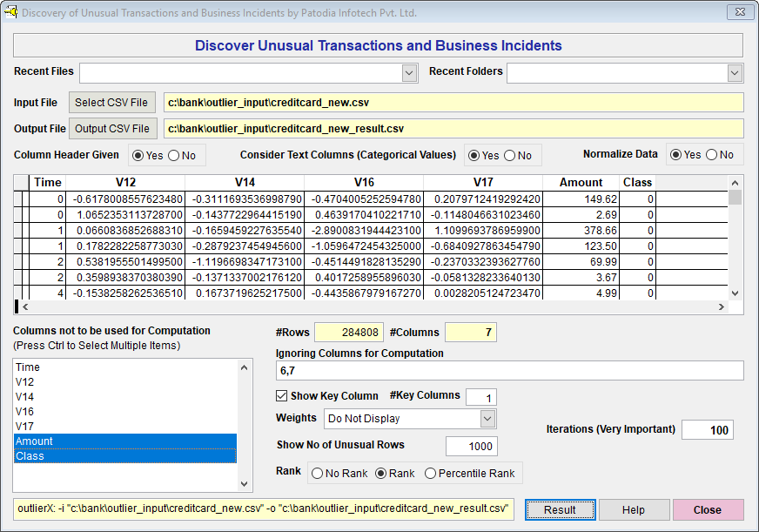Select No for Column Header Given
The image size is (759, 532).
(x=173, y=156)
